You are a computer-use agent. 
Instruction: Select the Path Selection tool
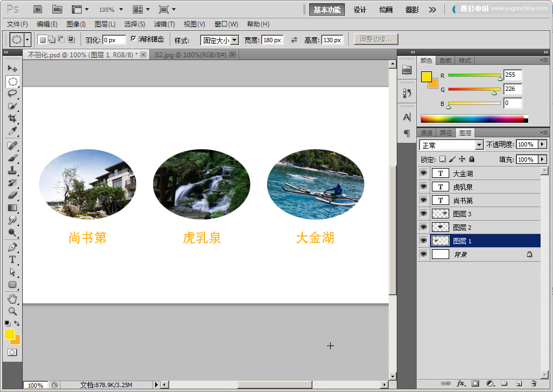click(x=12, y=271)
